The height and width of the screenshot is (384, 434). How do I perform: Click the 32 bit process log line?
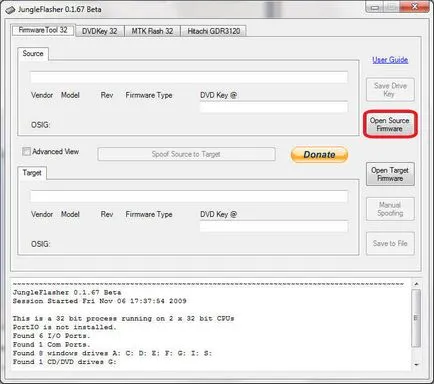(123, 319)
